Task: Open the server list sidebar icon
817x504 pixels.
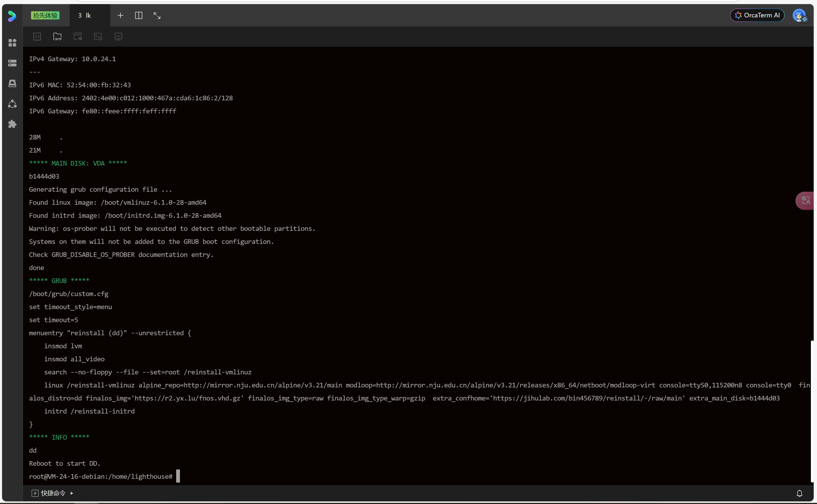Action: point(12,63)
